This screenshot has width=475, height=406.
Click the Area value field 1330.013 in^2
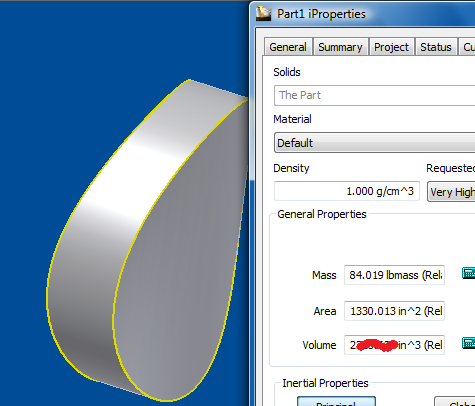[x=394, y=311]
